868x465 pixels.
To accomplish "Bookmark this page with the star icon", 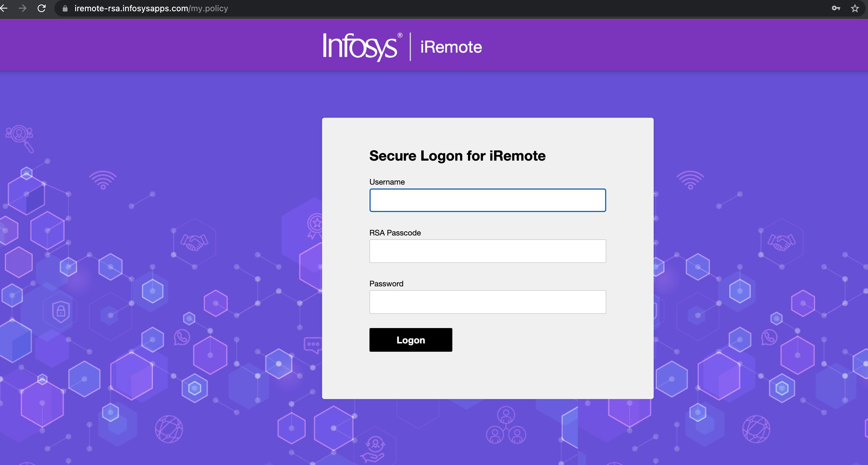I will pyautogui.click(x=855, y=8).
